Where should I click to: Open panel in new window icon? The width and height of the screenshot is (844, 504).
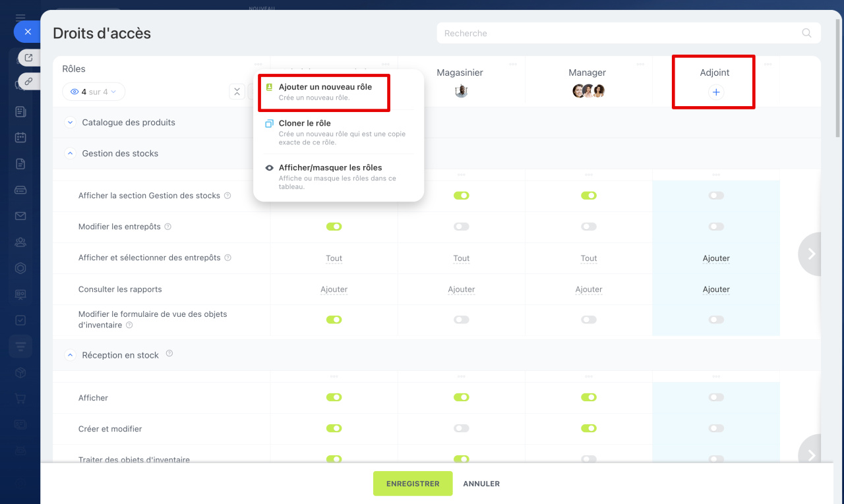click(28, 58)
